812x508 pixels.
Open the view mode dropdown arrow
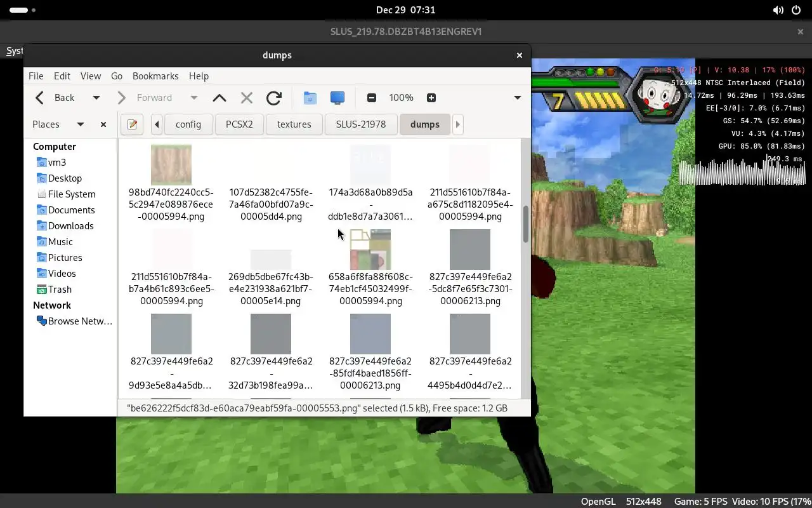pos(518,98)
